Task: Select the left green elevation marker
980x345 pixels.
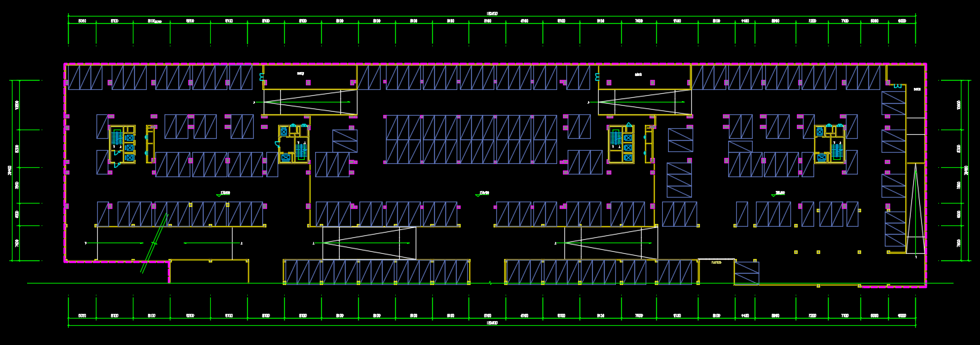Action: (223, 193)
